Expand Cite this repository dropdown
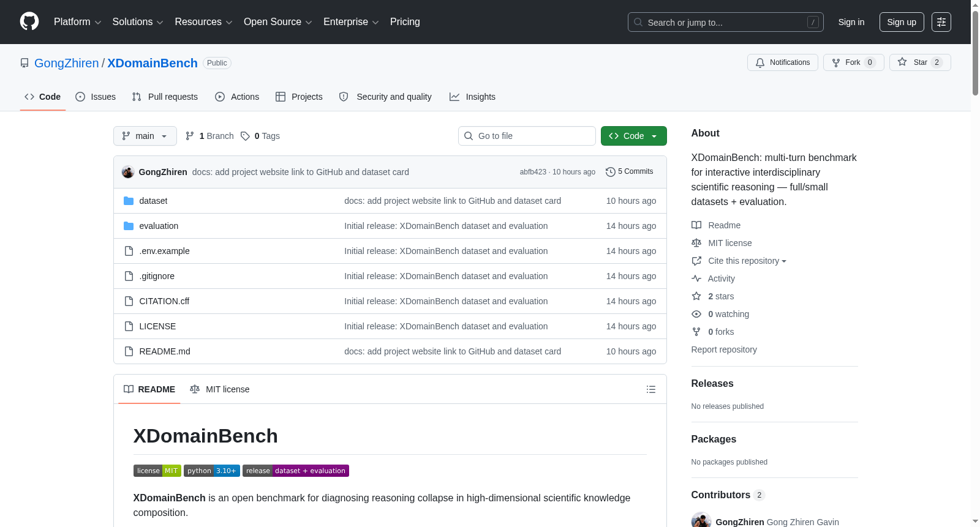 [x=747, y=261]
